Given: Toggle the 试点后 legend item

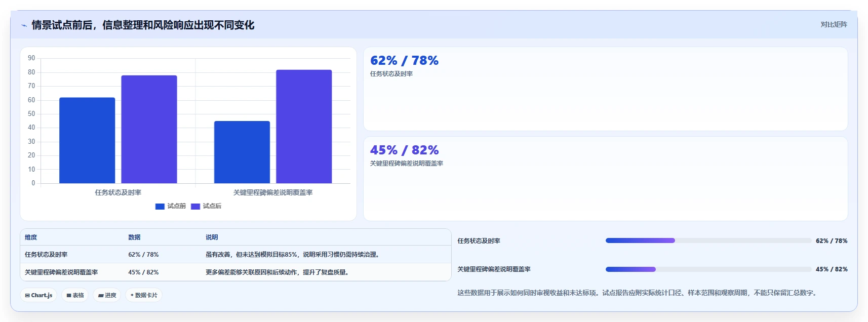Looking at the screenshot, I should click(x=206, y=206).
